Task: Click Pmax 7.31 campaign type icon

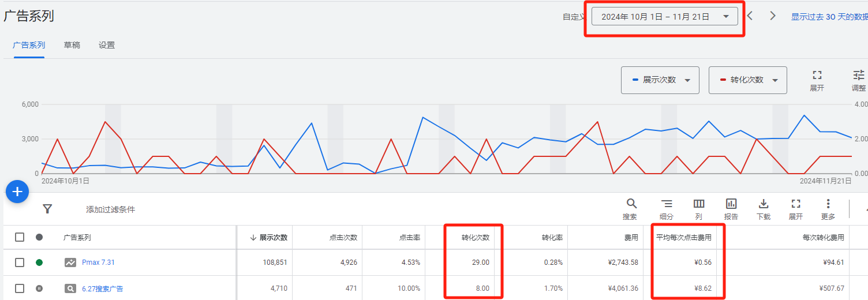Action: 70,262
